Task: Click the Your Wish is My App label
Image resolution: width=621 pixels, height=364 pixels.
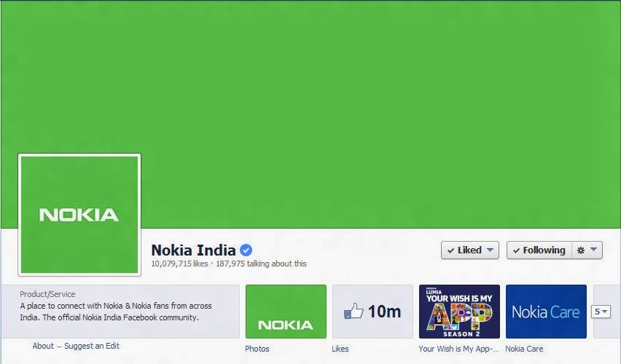Action: (x=458, y=349)
